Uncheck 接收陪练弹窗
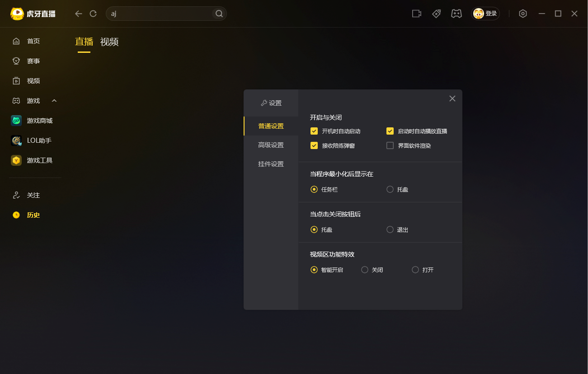 (x=314, y=145)
